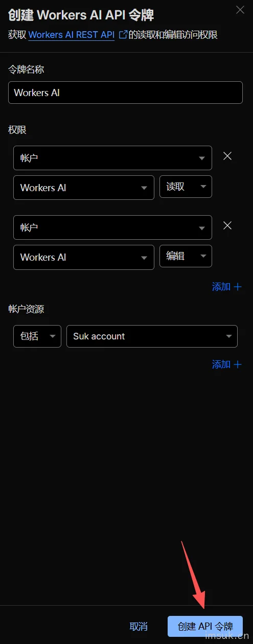
Task: Open the 编辑 access level dropdown
Action: click(x=186, y=256)
